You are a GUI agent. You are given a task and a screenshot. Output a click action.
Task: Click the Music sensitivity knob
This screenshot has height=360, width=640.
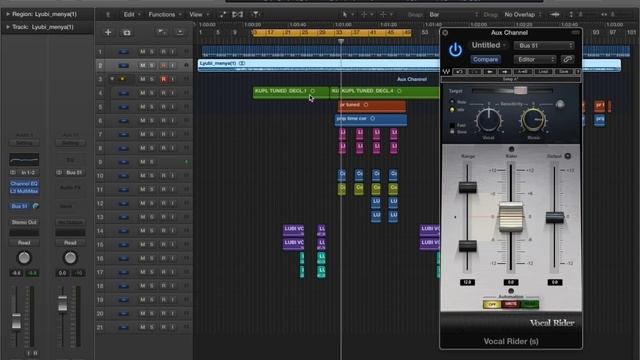pyautogui.click(x=533, y=120)
